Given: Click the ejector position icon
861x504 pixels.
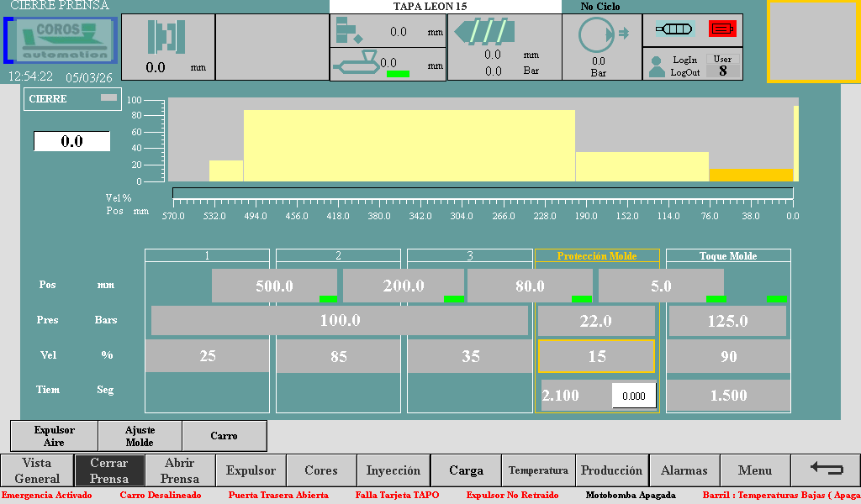Looking at the screenshot, I should click(348, 32).
